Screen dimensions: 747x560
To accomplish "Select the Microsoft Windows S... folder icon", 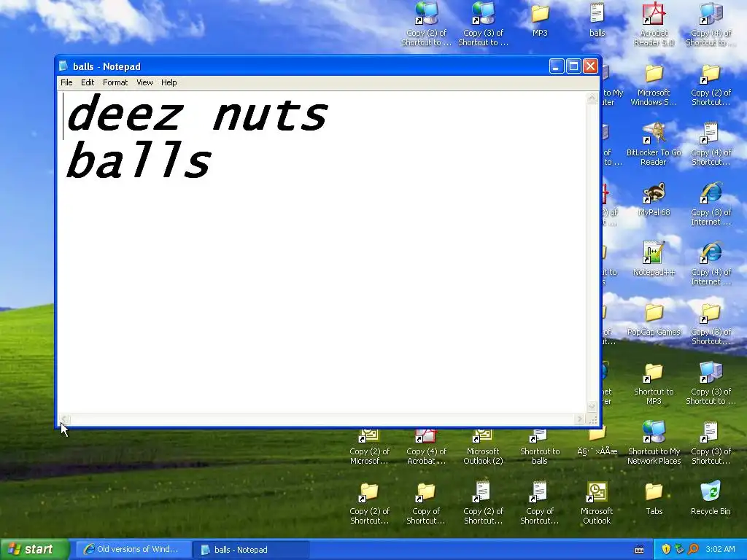I will 654,85.
